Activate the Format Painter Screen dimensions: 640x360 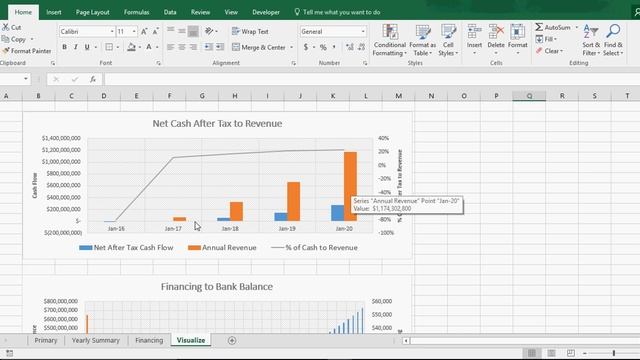click(27, 51)
